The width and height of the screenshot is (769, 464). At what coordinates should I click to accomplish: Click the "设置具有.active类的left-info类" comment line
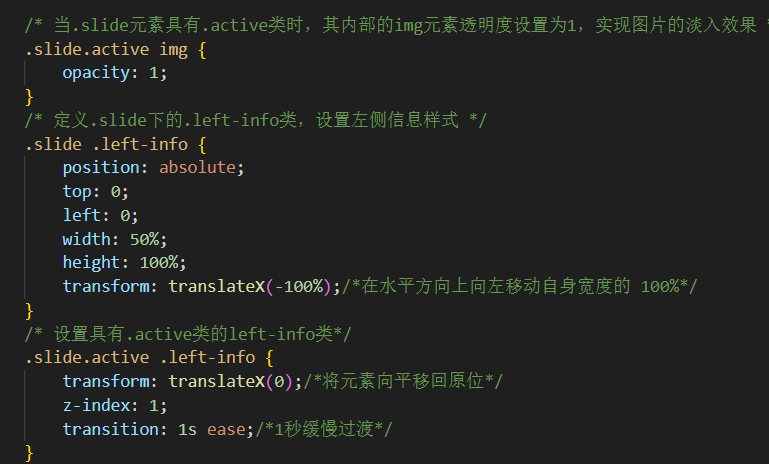188,333
